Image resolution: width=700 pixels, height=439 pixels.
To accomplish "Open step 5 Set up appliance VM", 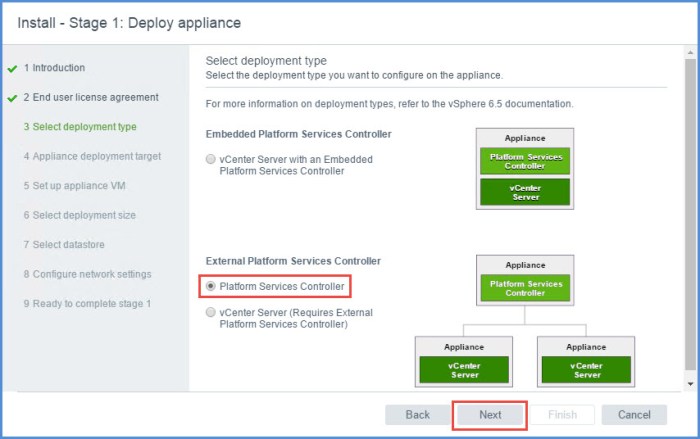I will pos(75,186).
